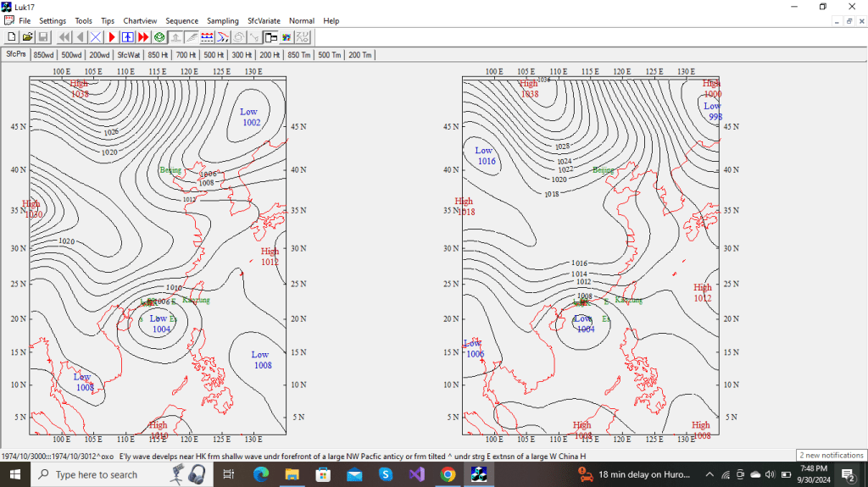Click the green globe icon
The height and width of the screenshot is (487, 868).
159,37
